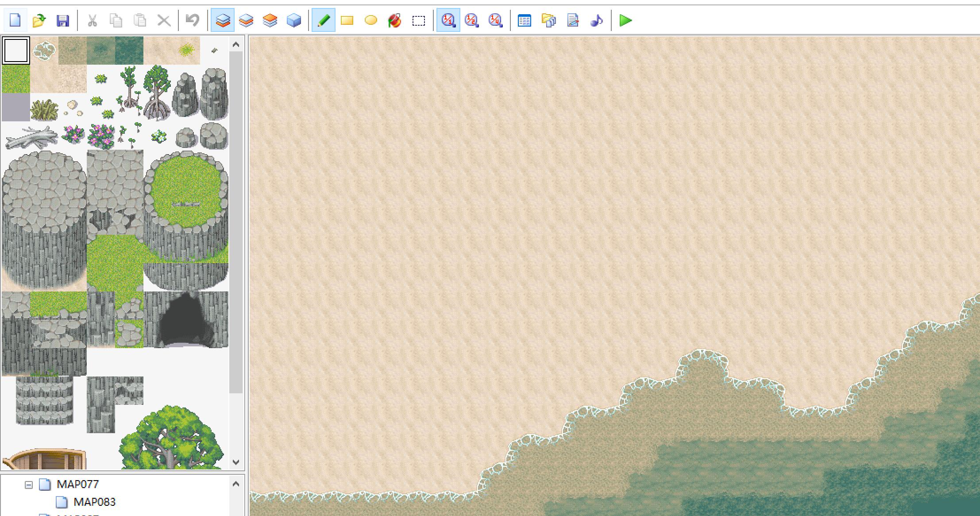Select the Rectangle drawing tool
This screenshot has width=980, height=516.
click(347, 20)
